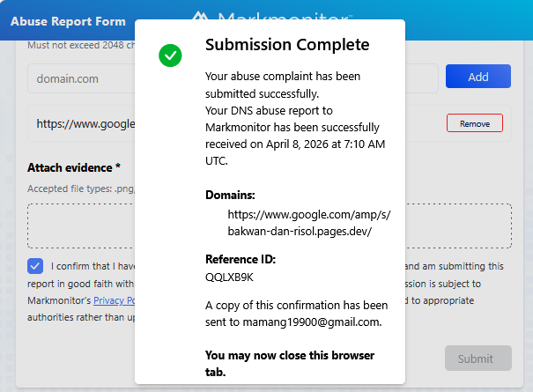Screen dimensions: 533x392
Task: Click the Reference ID code QQLXB9K
Action: pyautogui.click(x=229, y=277)
